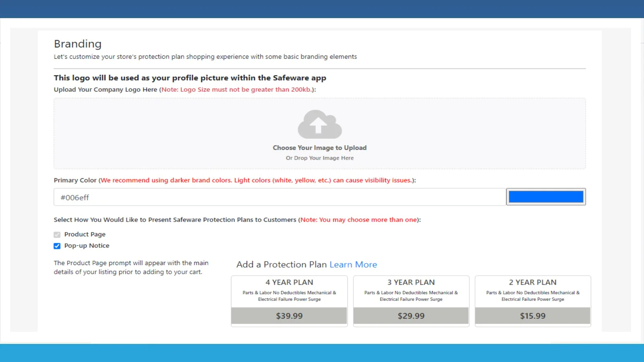Click Add a Protection Plan heading
The width and height of the screenshot is (644, 362).
pyautogui.click(x=281, y=264)
